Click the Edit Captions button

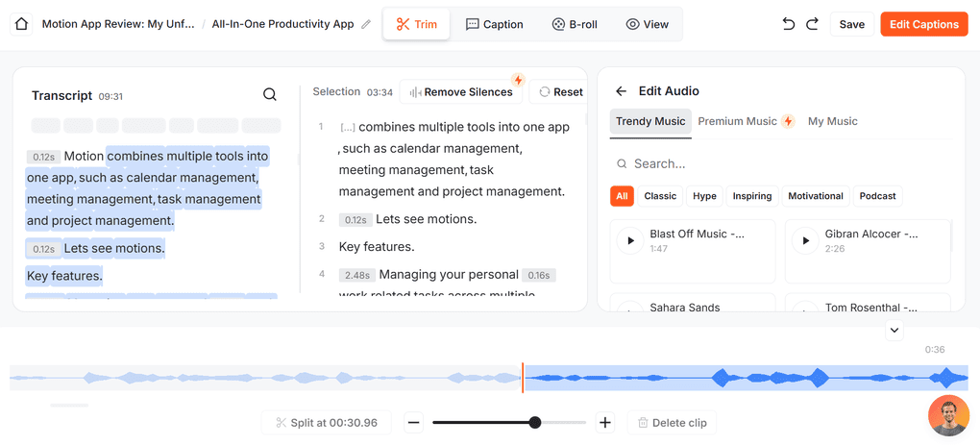(x=923, y=24)
